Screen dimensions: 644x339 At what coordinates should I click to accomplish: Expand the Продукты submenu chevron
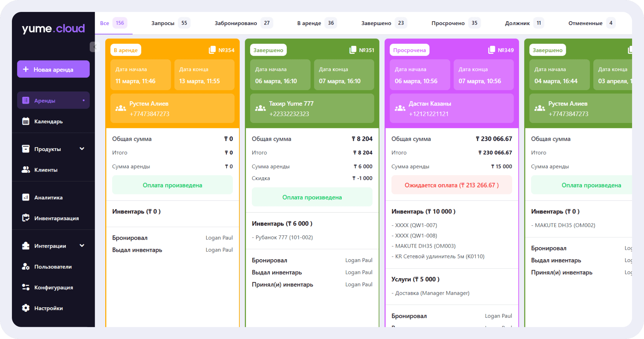tap(82, 149)
